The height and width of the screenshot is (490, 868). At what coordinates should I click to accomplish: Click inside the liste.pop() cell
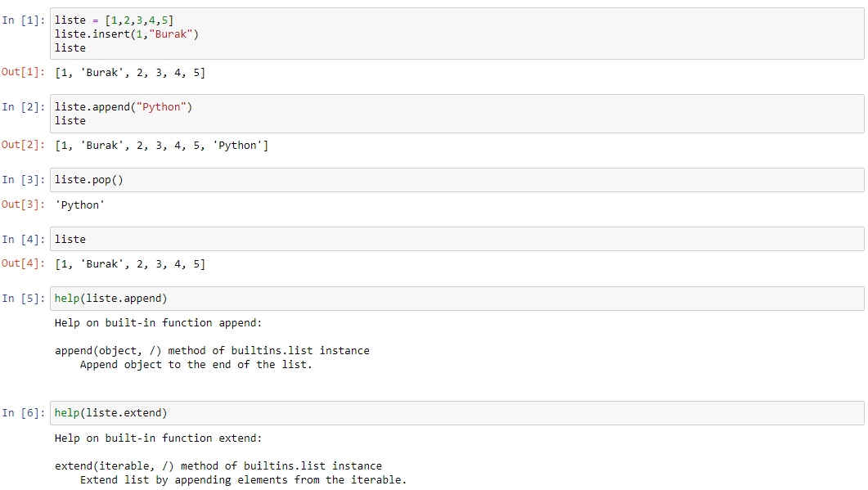(x=456, y=180)
